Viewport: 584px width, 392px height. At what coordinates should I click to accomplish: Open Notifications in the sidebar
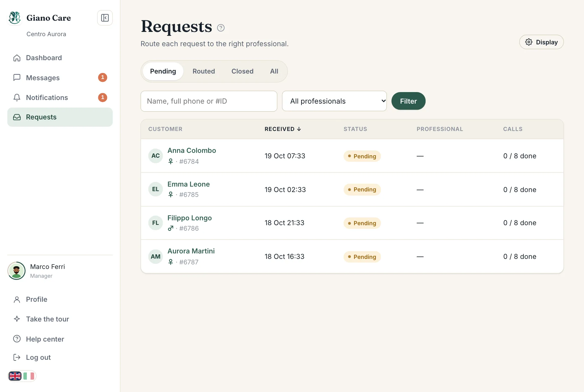pos(60,98)
